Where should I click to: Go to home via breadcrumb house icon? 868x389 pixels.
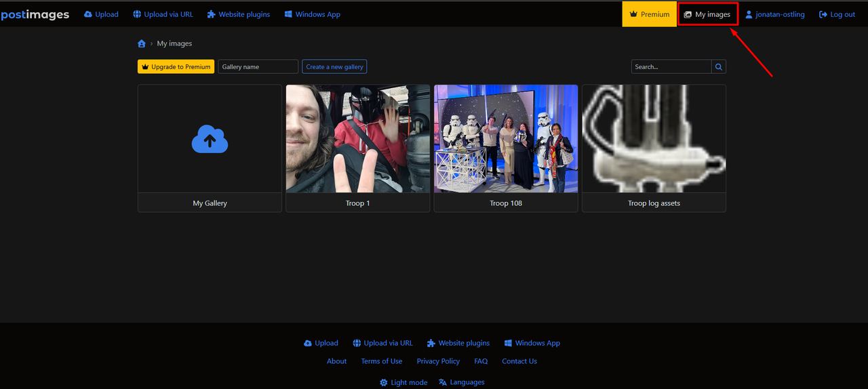click(x=142, y=43)
